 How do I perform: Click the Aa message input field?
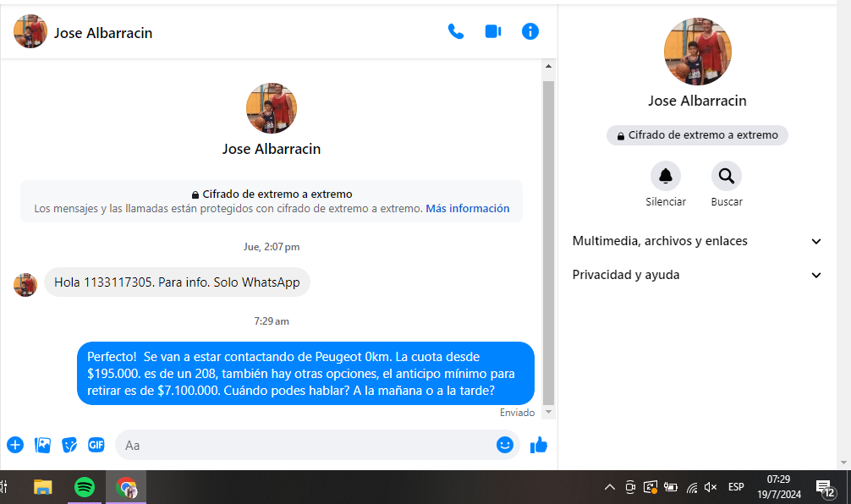(x=305, y=445)
